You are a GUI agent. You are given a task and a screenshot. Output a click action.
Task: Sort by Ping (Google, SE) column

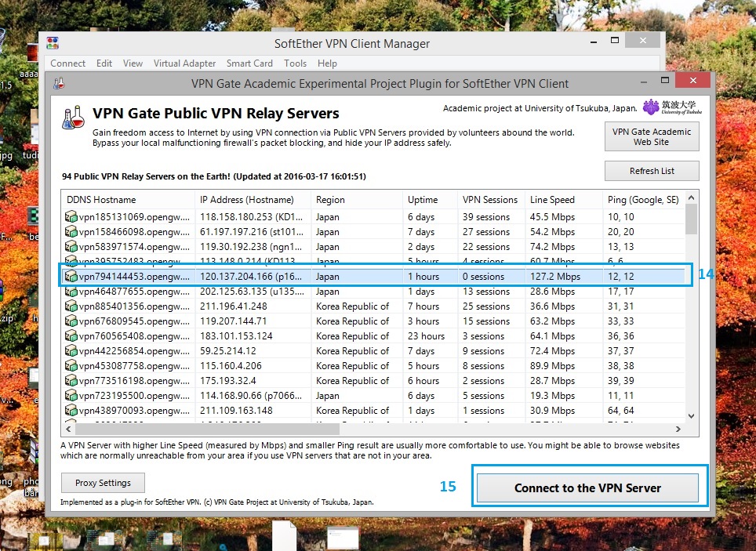coord(644,200)
